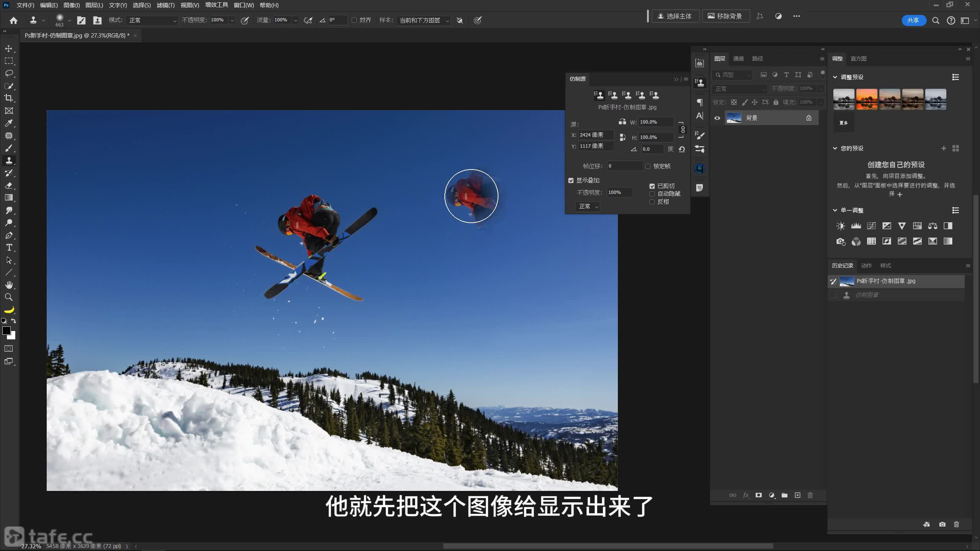
Task: Select the Horizontal Type tool
Action: pos(9,248)
